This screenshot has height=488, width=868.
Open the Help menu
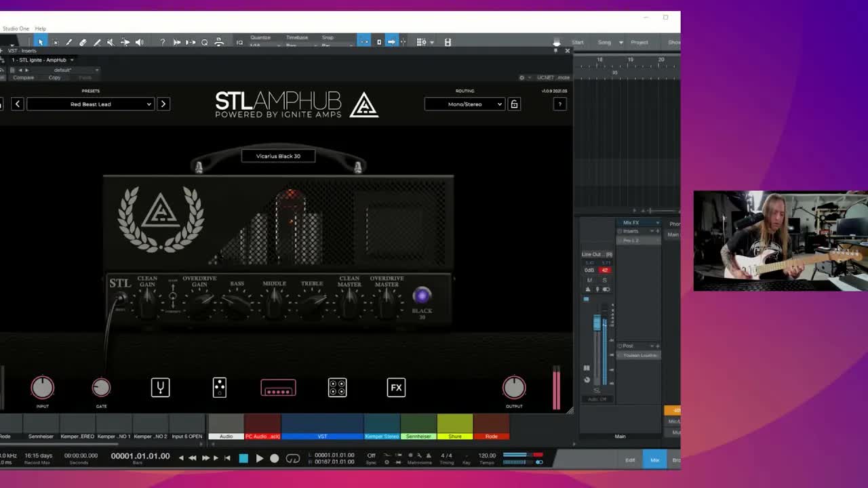coord(41,28)
